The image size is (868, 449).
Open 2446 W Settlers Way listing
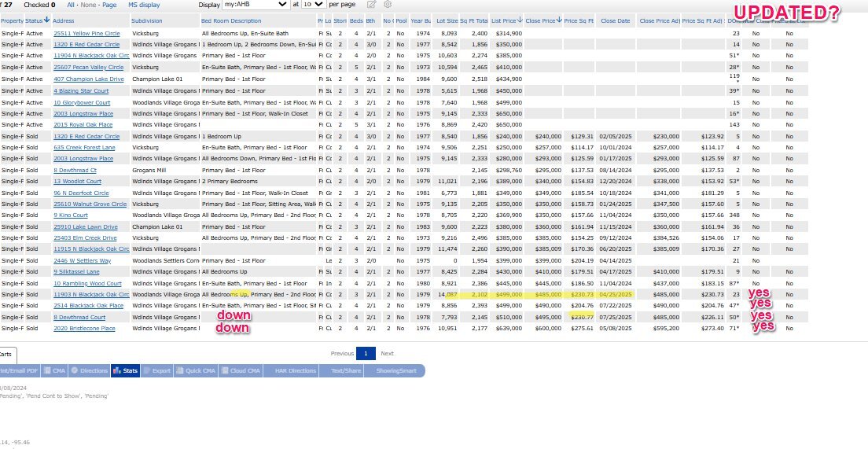click(x=82, y=261)
